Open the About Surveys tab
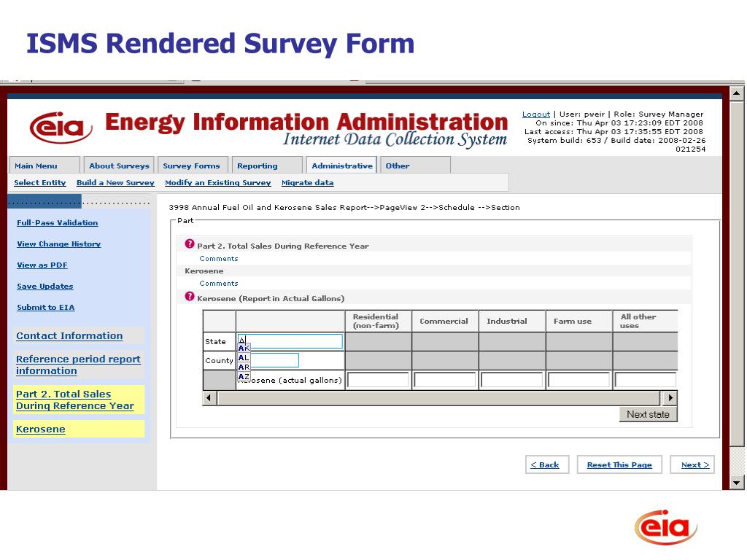The width and height of the screenshot is (747, 560). pos(119,166)
